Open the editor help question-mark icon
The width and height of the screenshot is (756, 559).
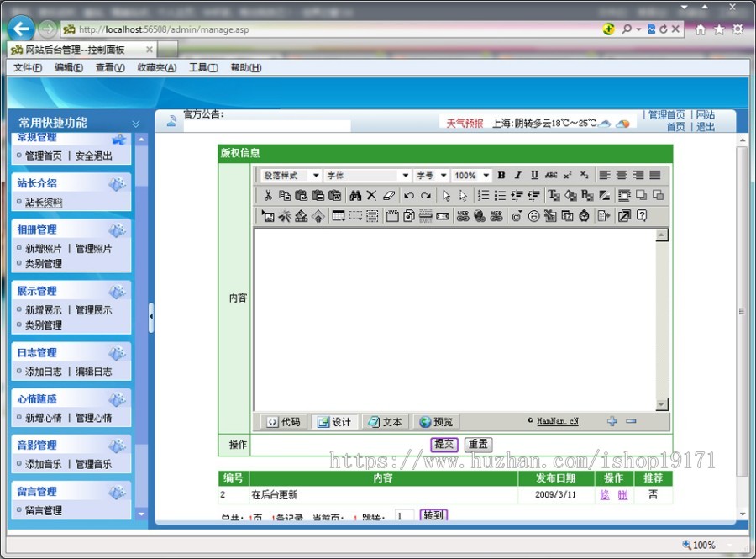(642, 216)
